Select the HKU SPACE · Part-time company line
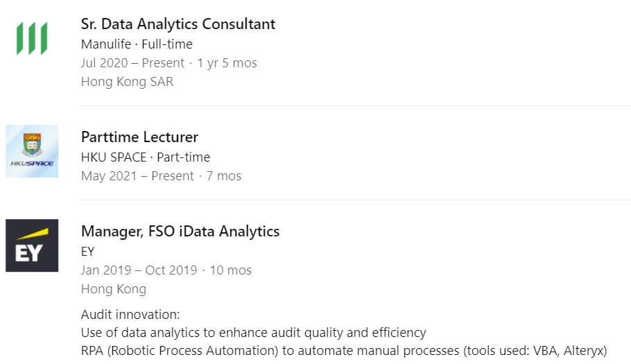Screen dimensions: 631x364 [146, 157]
